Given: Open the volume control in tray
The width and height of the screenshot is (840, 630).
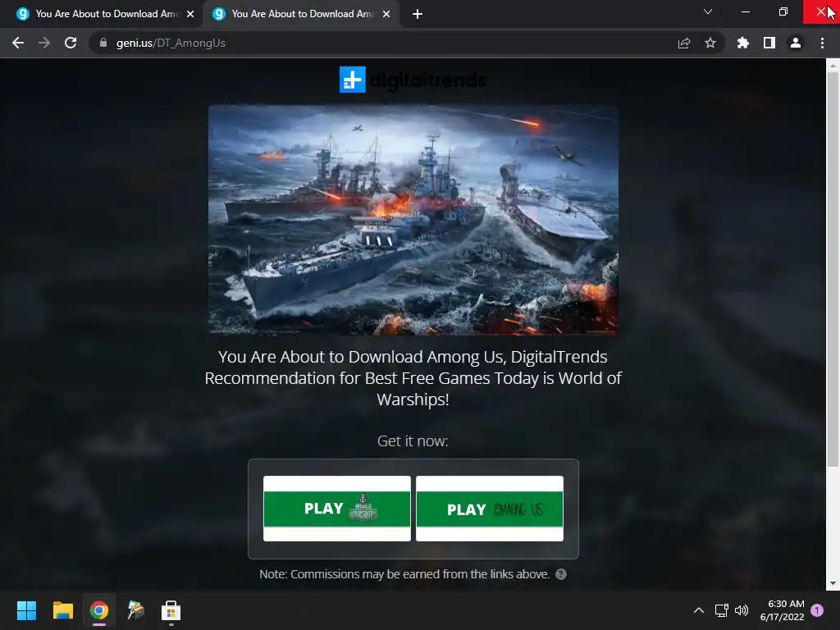Looking at the screenshot, I should [742, 610].
